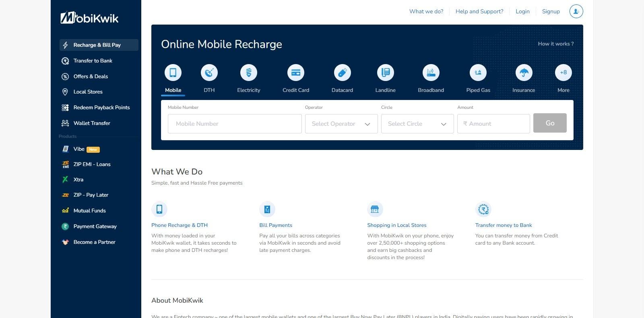This screenshot has height=318, width=644.
Task: Click the Local Stores pin icon
Action: tap(65, 92)
